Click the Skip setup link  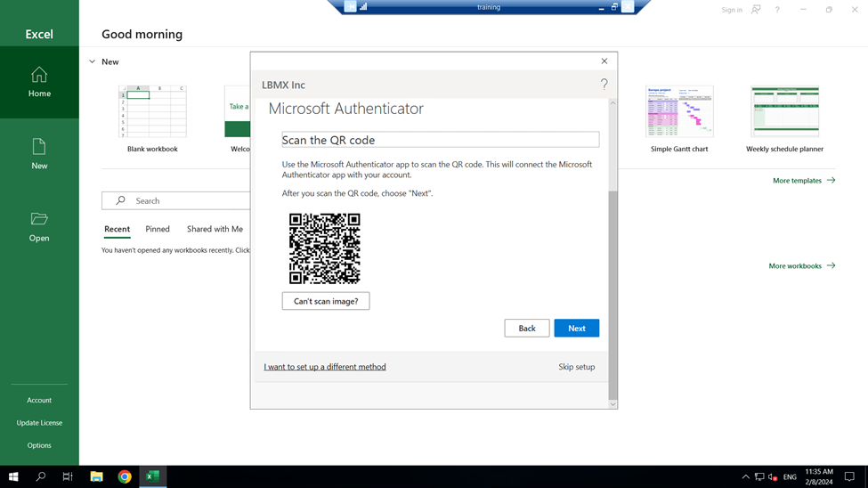(x=576, y=367)
